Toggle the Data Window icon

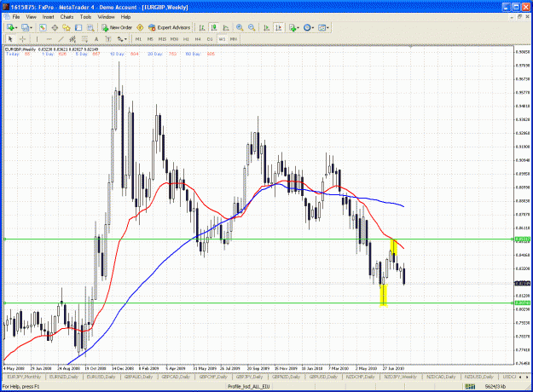click(x=55, y=28)
